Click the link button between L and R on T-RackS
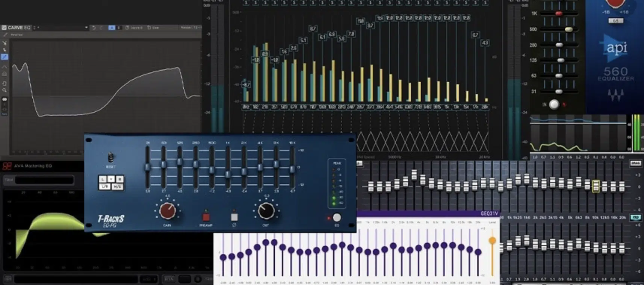This screenshot has width=644, height=285. (x=111, y=179)
